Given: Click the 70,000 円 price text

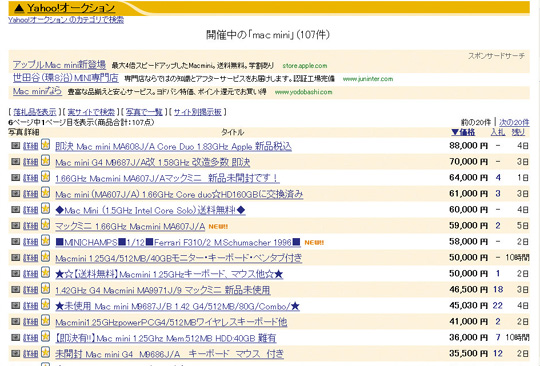Looking at the screenshot, I should pos(469,161).
